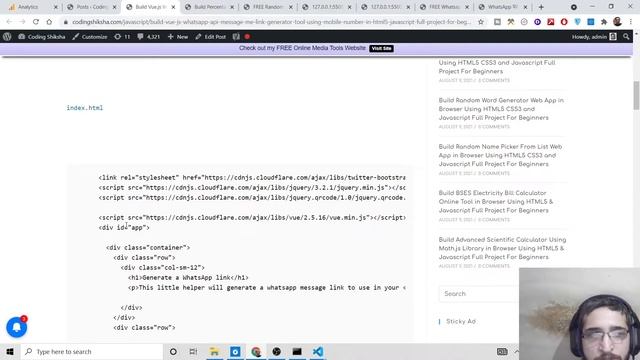The width and height of the screenshot is (640, 360).
Task: Click Edit Post in admin bar
Action: 210,37
